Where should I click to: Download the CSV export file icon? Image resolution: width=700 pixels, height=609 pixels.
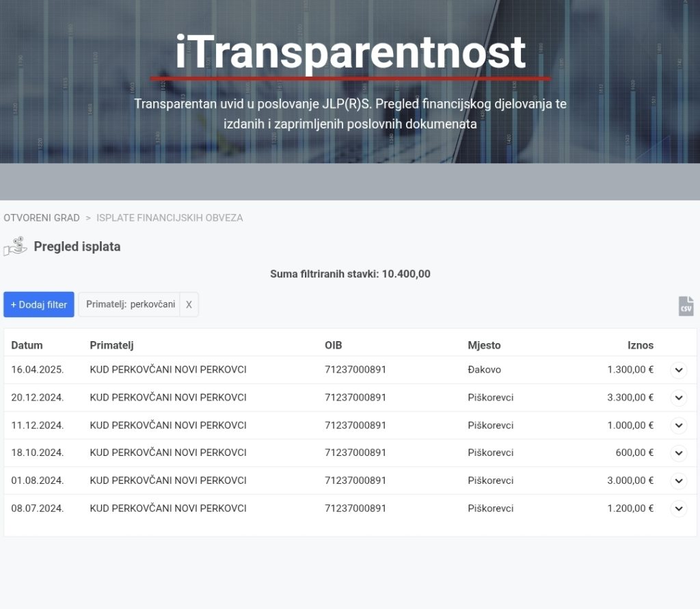[686, 306]
